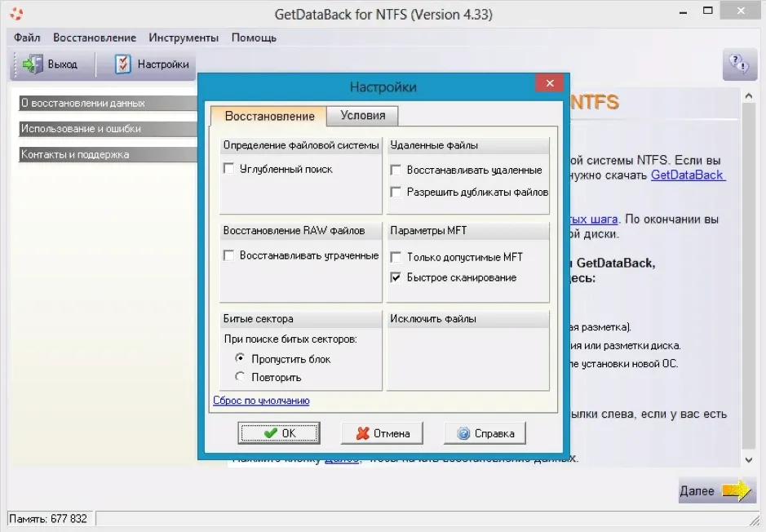Click the scrollbar up arrow in content pane
The width and height of the screenshot is (766, 532).
[x=749, y=96]
